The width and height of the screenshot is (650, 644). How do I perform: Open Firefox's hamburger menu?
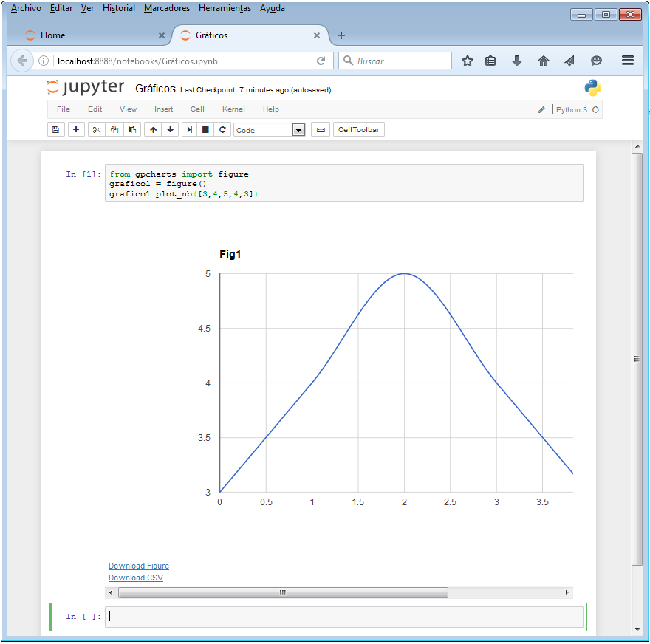(627, 61)
